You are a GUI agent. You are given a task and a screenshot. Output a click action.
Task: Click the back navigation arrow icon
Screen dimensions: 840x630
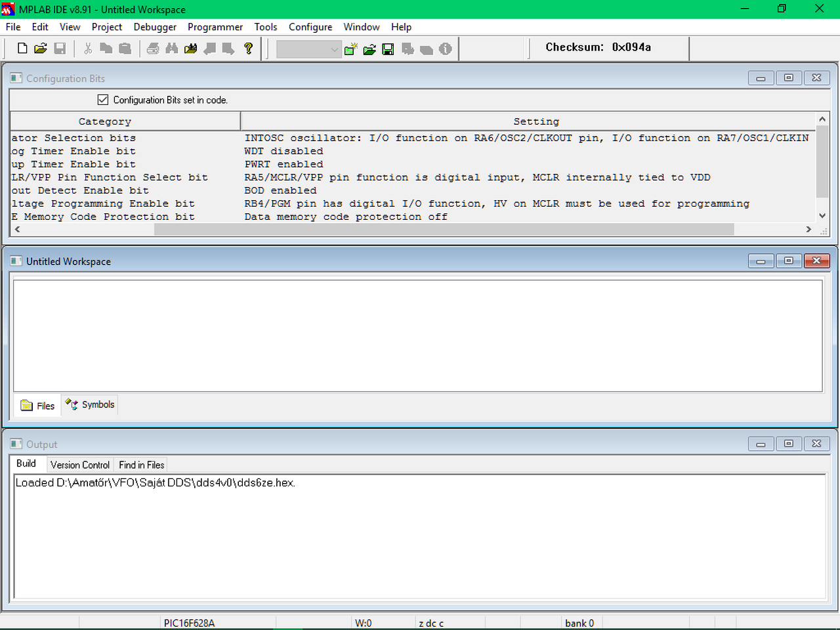pos(210,49)
